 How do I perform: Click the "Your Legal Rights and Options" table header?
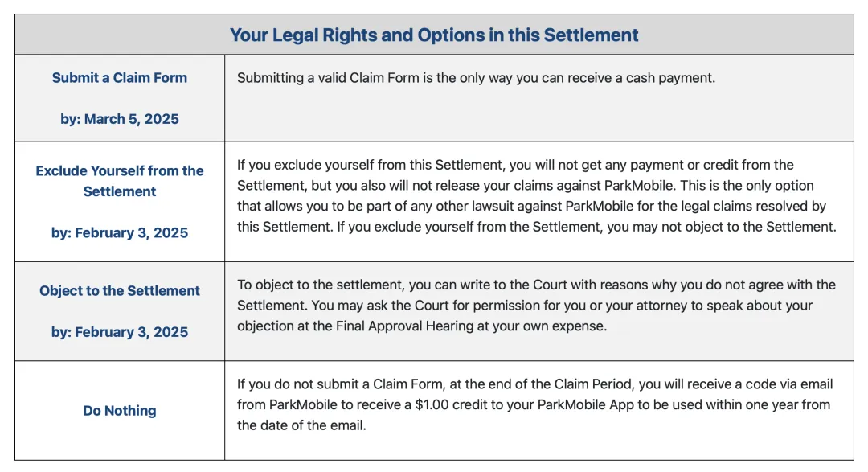point(434,35)
